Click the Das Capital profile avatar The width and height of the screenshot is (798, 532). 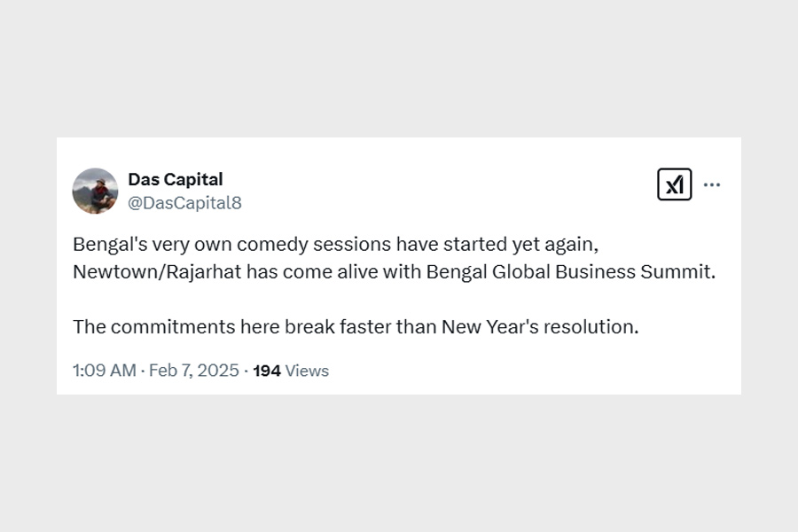[x=95, y=191]
